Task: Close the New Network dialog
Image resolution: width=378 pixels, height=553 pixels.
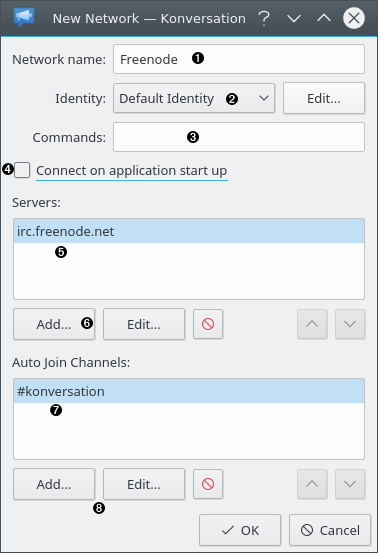Action: (354, 18)
